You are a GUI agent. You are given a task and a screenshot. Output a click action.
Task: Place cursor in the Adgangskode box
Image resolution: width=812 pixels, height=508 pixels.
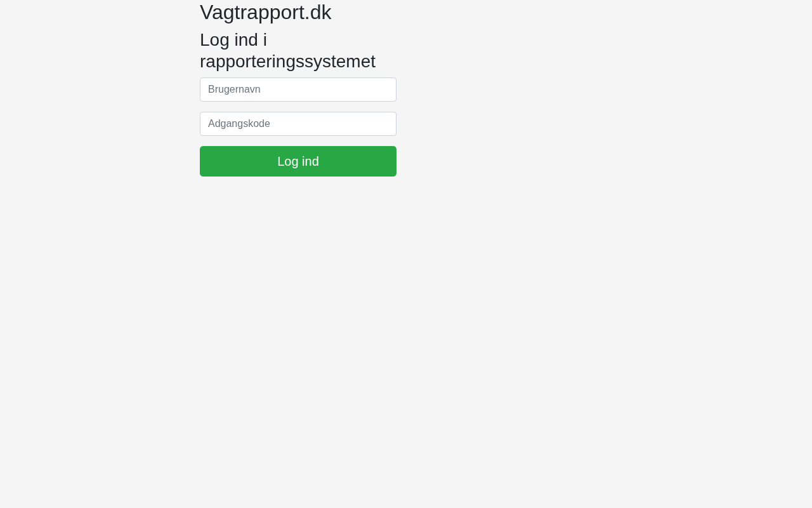(x=298, y=124)
